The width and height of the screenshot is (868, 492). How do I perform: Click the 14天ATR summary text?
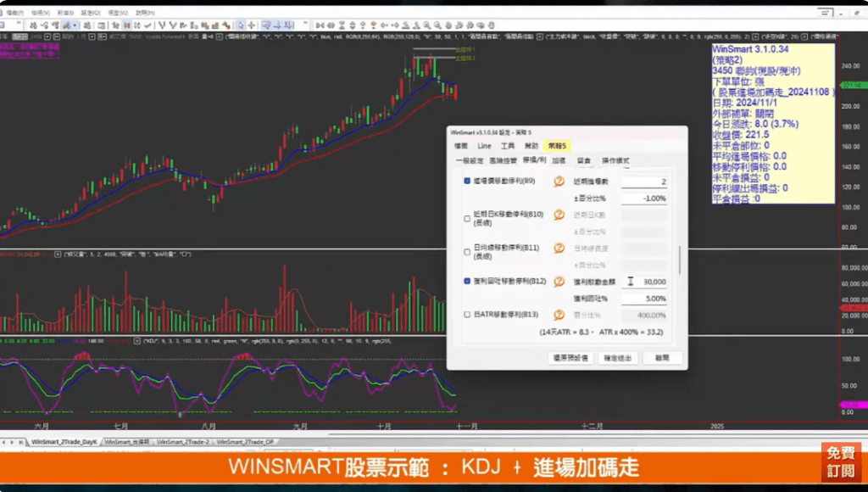(x=601, y=332)
